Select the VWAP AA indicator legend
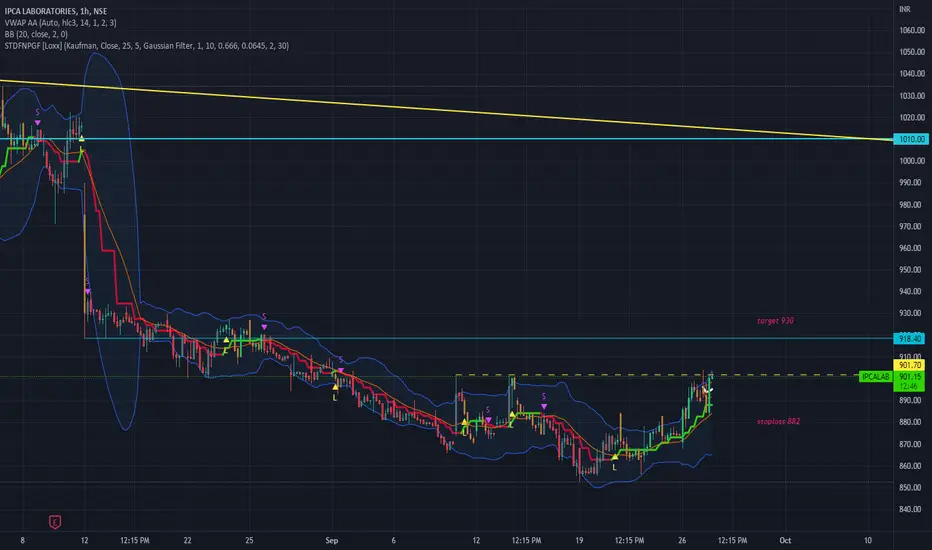This screenshot has width=932, height=550. 61,23
